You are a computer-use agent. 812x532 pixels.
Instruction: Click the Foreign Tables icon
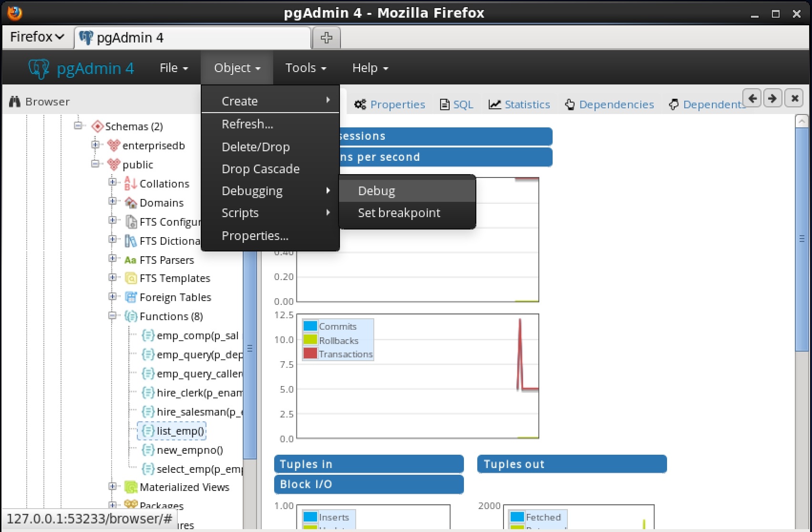(131, 297)
